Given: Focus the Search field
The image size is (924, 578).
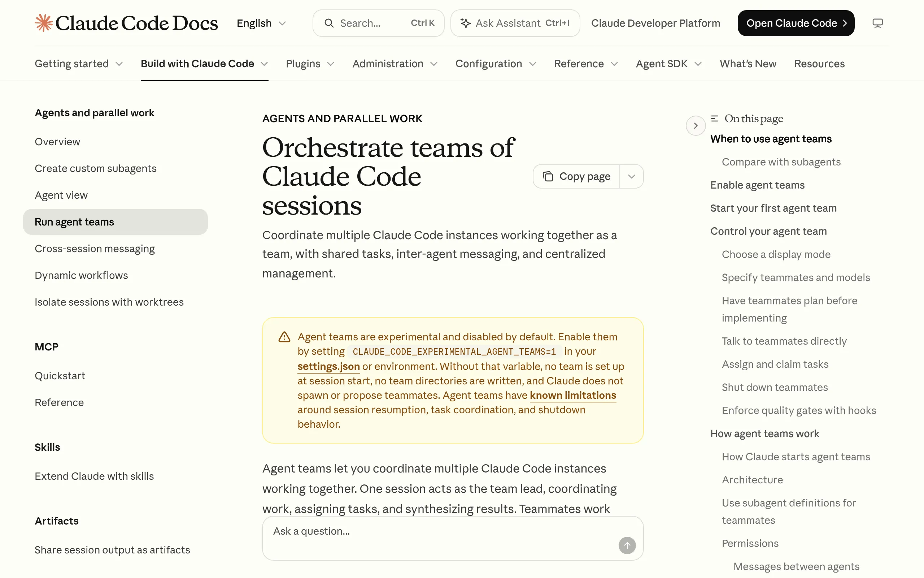Looking at the screenshot, I should coord(378,23).
